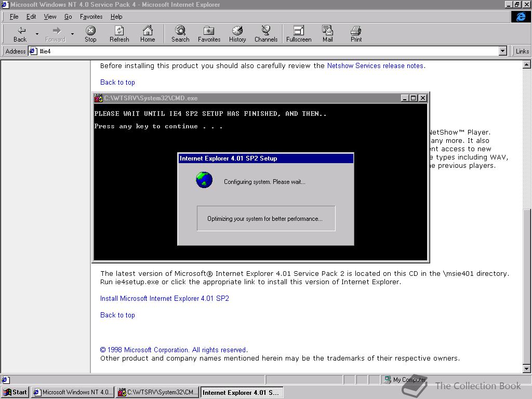
Task: Expand the Links toolbar
Action: click(522, 51)
